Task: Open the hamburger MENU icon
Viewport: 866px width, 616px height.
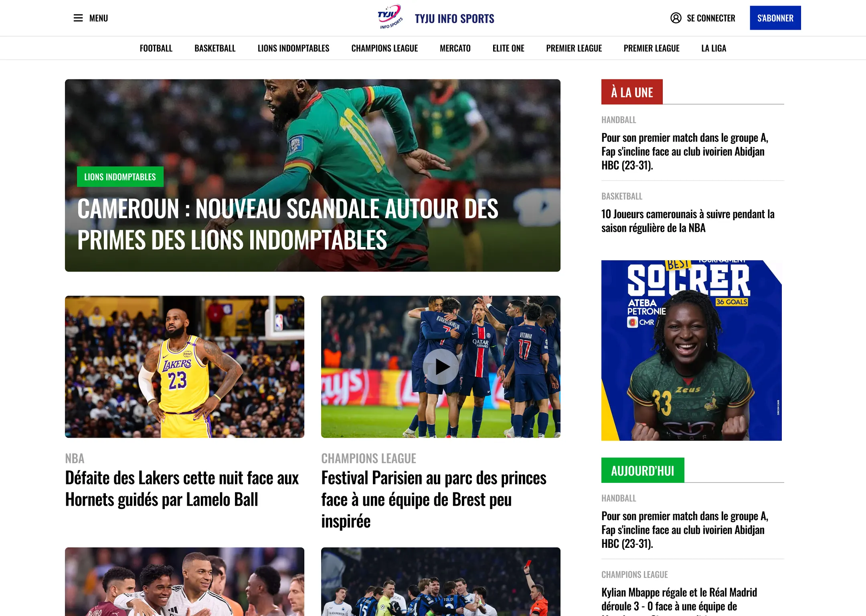Action: (78, 18)
